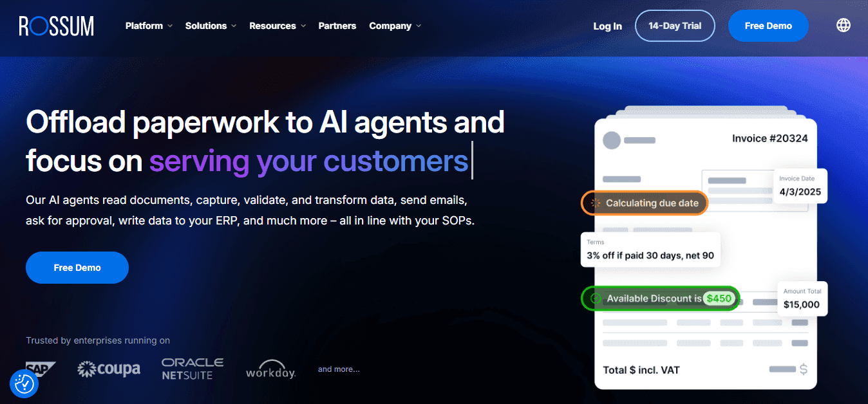This screenshot has height=404, width=868.
Task: Expand the Solutions menu chevron
Action: coord(234,26)
